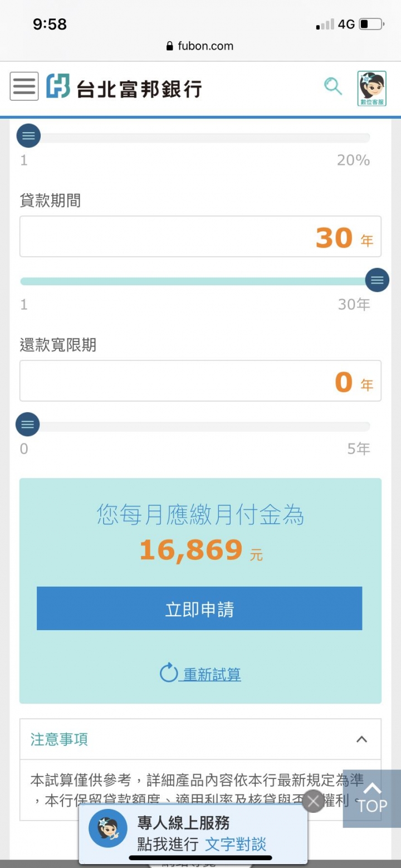401x868 pixels.
Task: Click the loan period slider track middle
Action: (195, 281)
